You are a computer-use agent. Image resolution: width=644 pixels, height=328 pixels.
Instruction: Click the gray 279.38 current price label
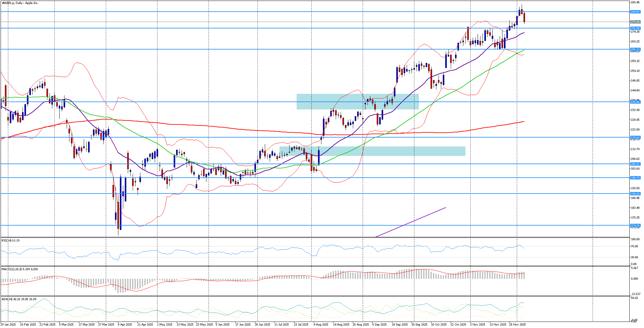(x=635, y=22)
